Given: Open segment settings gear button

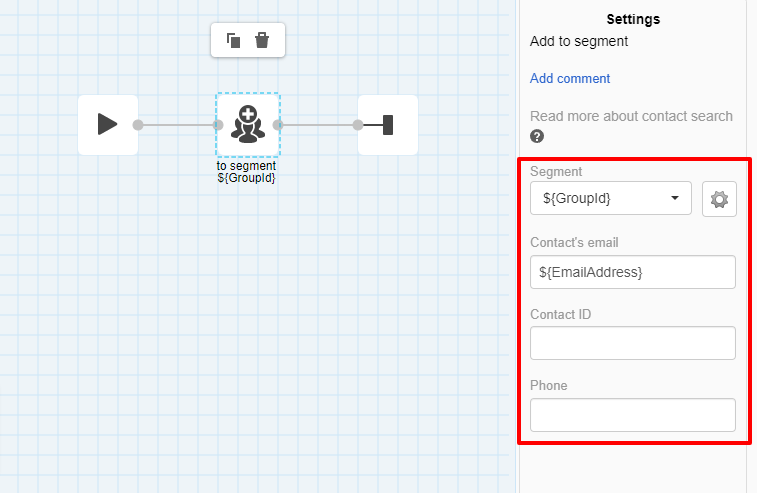Looking at the screenshot, I should click(x=719, y=199).
